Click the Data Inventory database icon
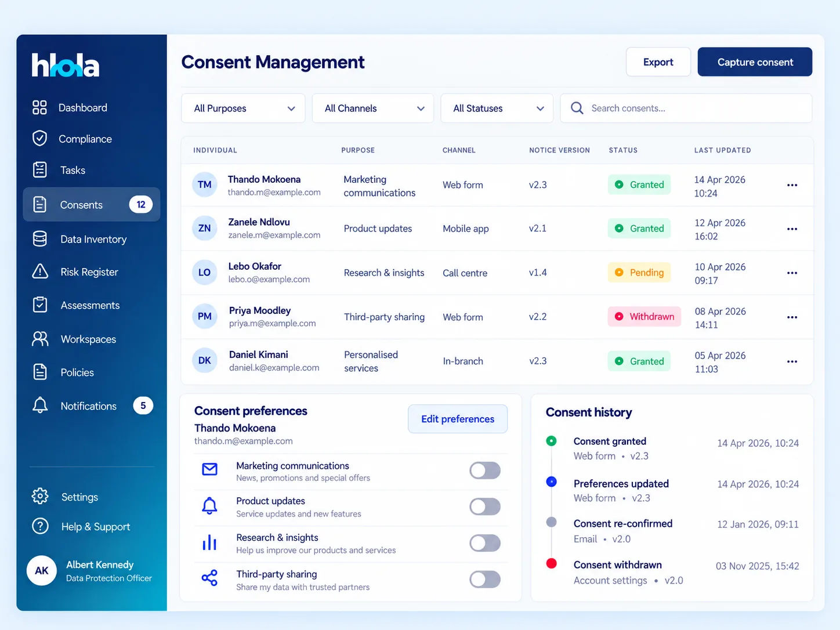The height and width of the screenshot is (630, 840). tap(39, 239)
